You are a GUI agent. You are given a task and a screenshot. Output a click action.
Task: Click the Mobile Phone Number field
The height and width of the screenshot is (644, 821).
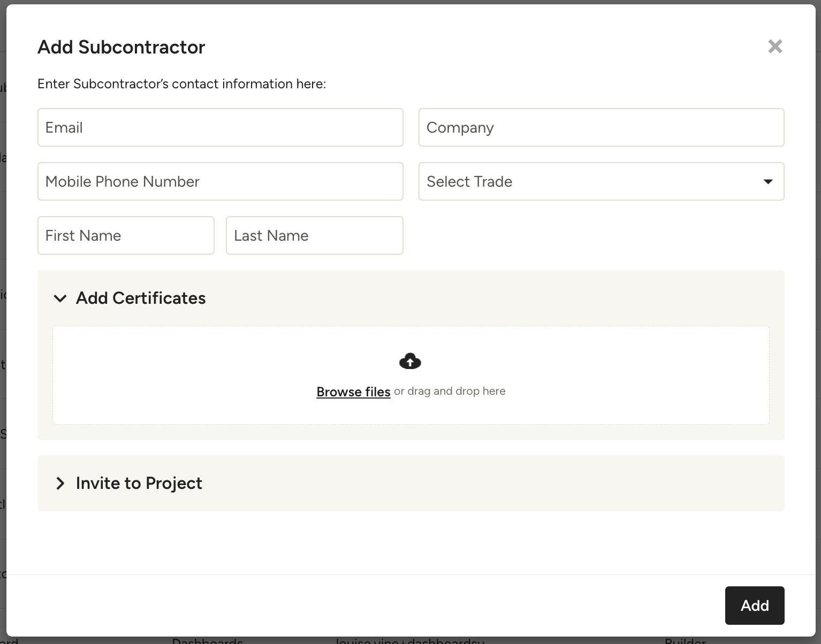(220, 181)
